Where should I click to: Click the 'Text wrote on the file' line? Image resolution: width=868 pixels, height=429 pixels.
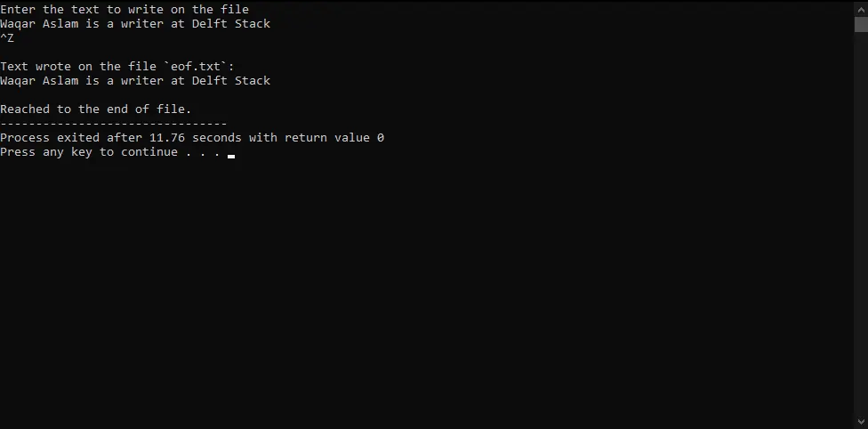coord(117,67)
